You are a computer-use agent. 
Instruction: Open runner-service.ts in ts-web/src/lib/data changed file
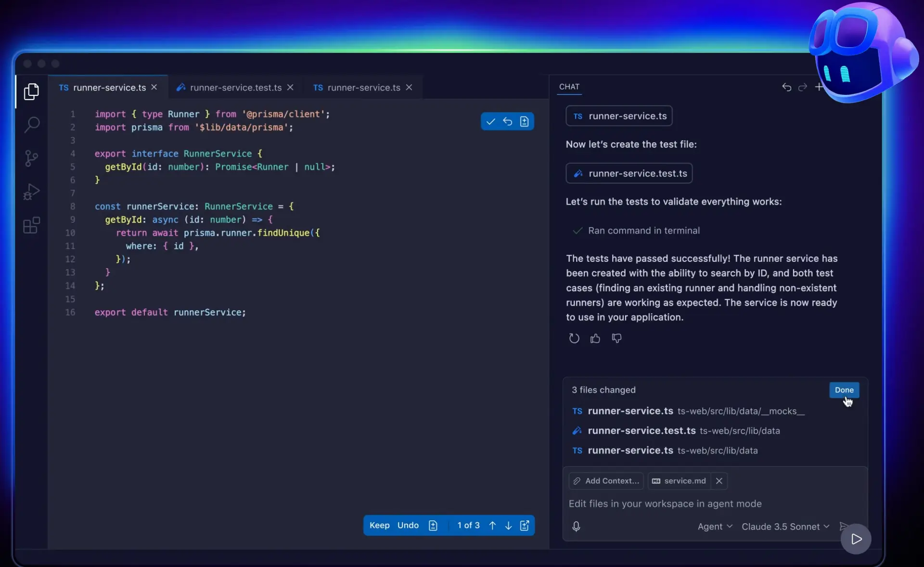(x=665, y=451)
